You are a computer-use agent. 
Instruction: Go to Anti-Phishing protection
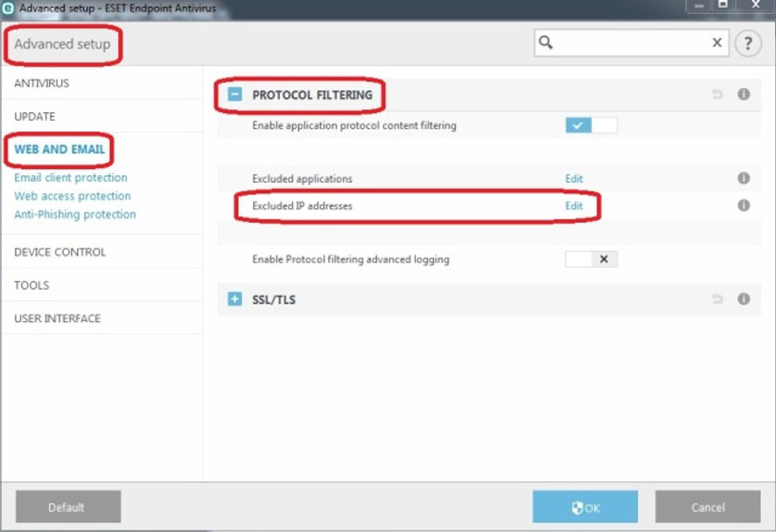(74, 214)
